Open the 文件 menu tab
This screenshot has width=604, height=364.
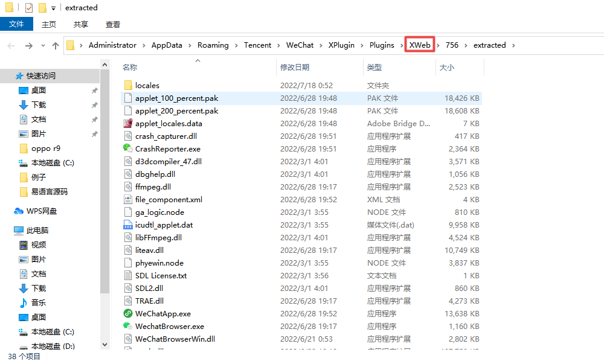[16, 24]
